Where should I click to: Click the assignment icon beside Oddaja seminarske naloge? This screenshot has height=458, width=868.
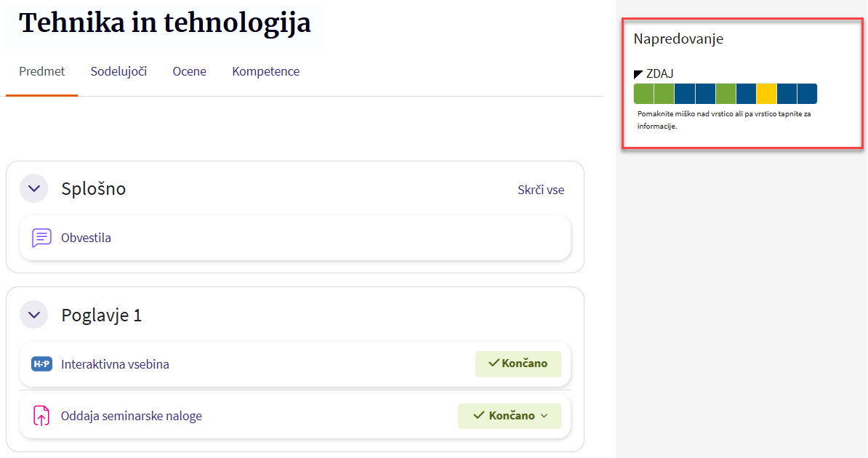(41, 416)
